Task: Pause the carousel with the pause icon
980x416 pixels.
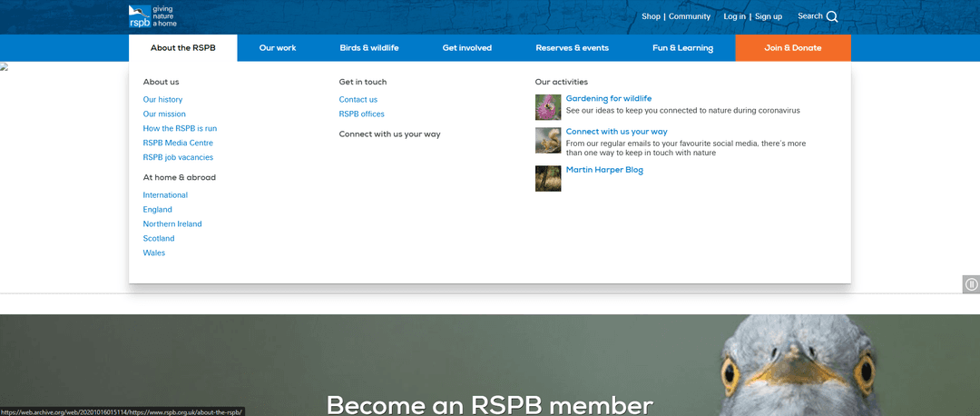Action: point(971,284)
